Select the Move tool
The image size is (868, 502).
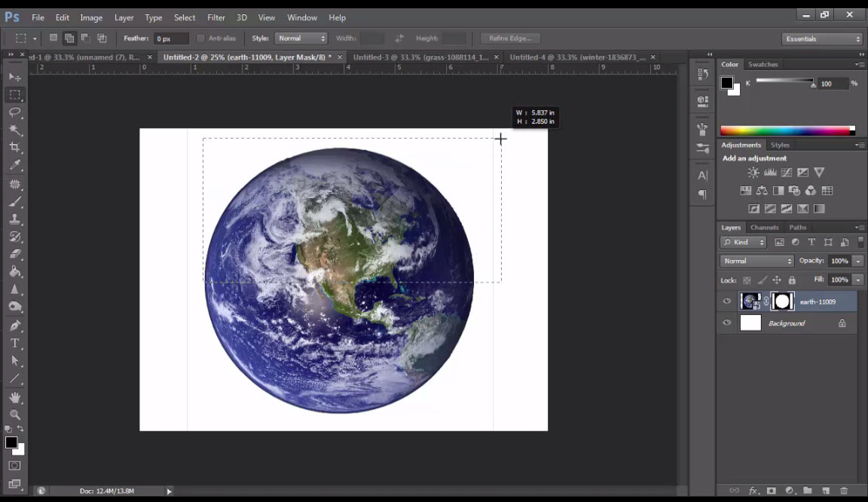pyautogui.click(x=14, y=77)
